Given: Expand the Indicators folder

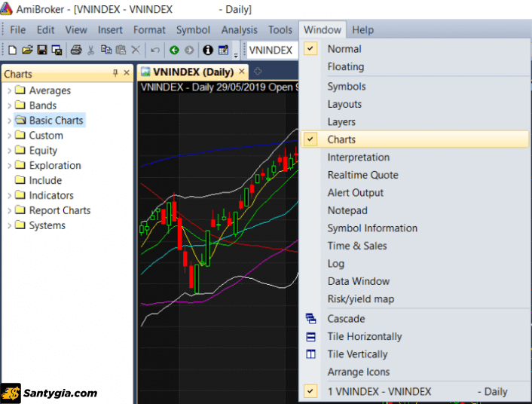Looking at the screenshot, I should [x=10, y=195].
